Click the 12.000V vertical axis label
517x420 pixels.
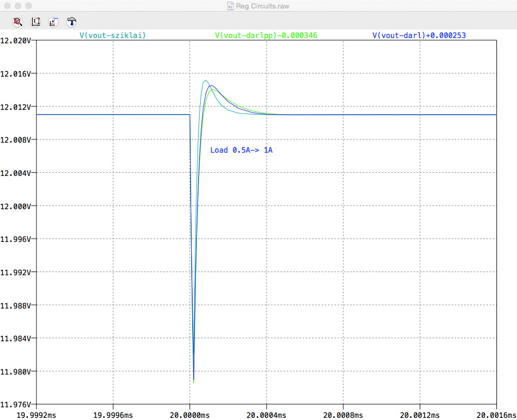click(15, 206)
